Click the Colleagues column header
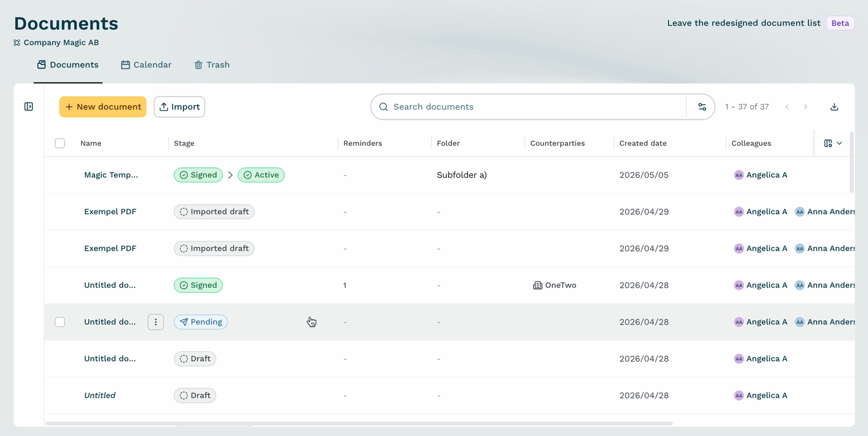 751,143
